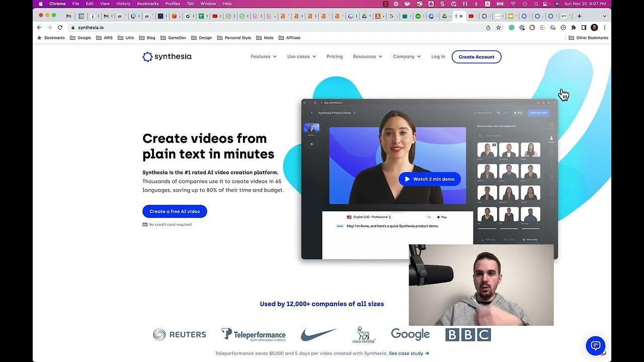Open the History menu in the menu bar
The image size is (644, 362).
tap(123, 4)
